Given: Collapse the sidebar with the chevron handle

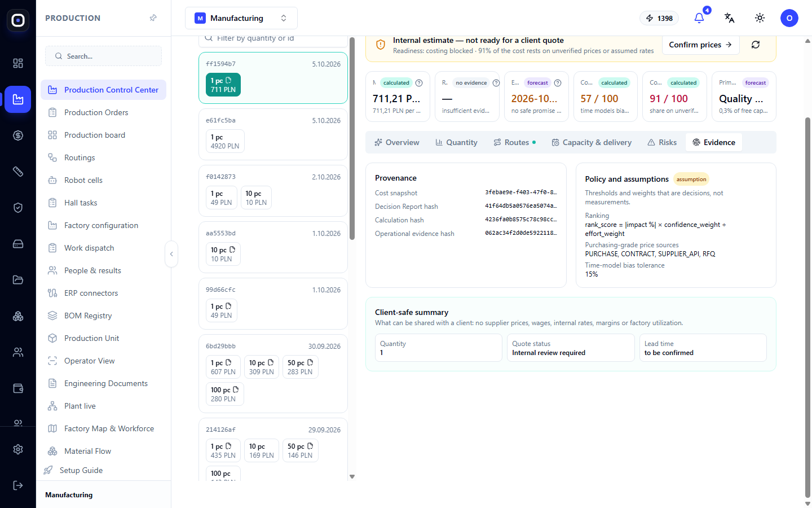Looking at the screenshot, I should pyautogui.click(x=171, y=254).
